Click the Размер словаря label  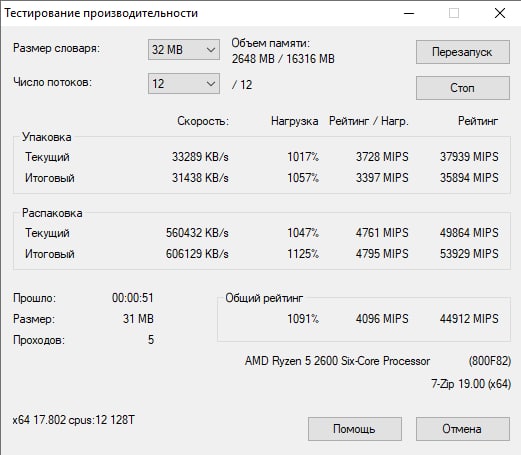coord(56,48)
